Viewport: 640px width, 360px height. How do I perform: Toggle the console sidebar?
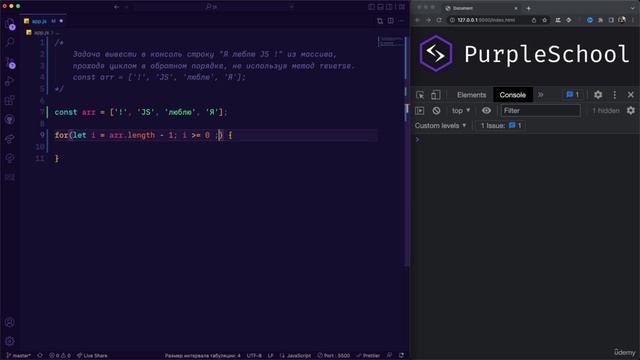[x=420, y=111]
